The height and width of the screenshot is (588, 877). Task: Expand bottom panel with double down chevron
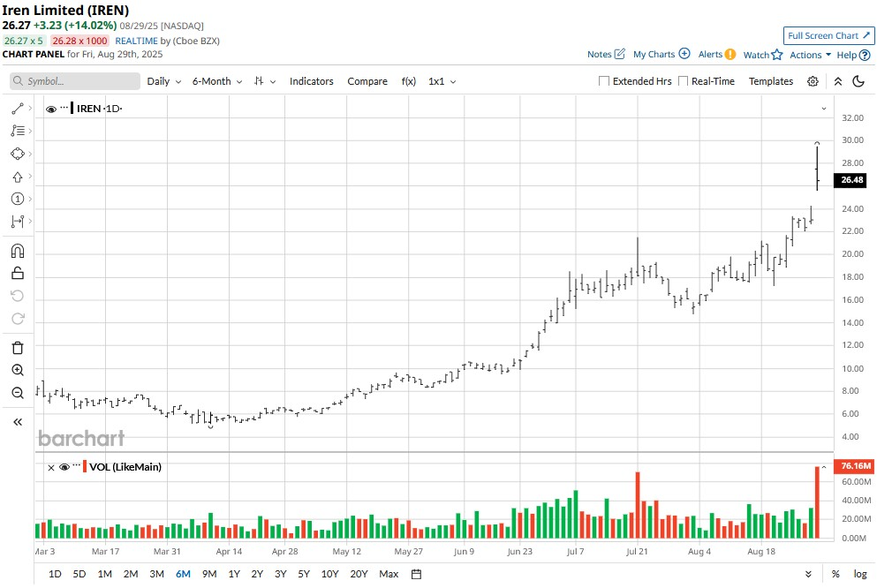point(808,574)
